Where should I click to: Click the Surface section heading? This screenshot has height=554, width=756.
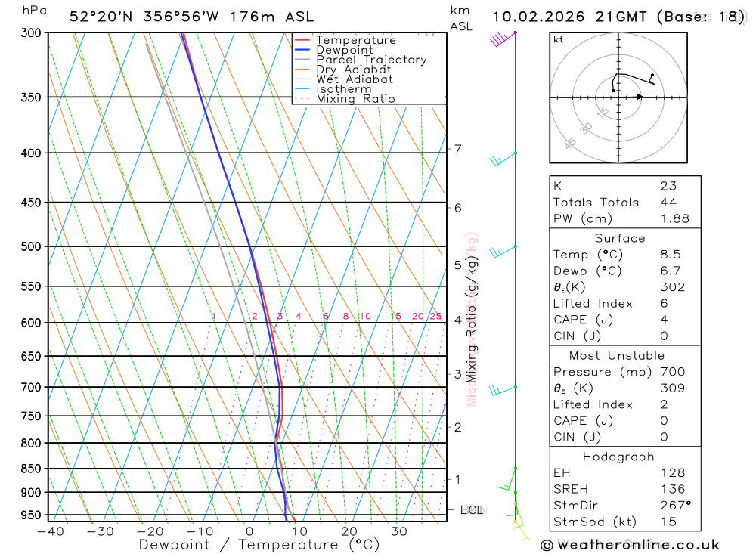point(620,239)
